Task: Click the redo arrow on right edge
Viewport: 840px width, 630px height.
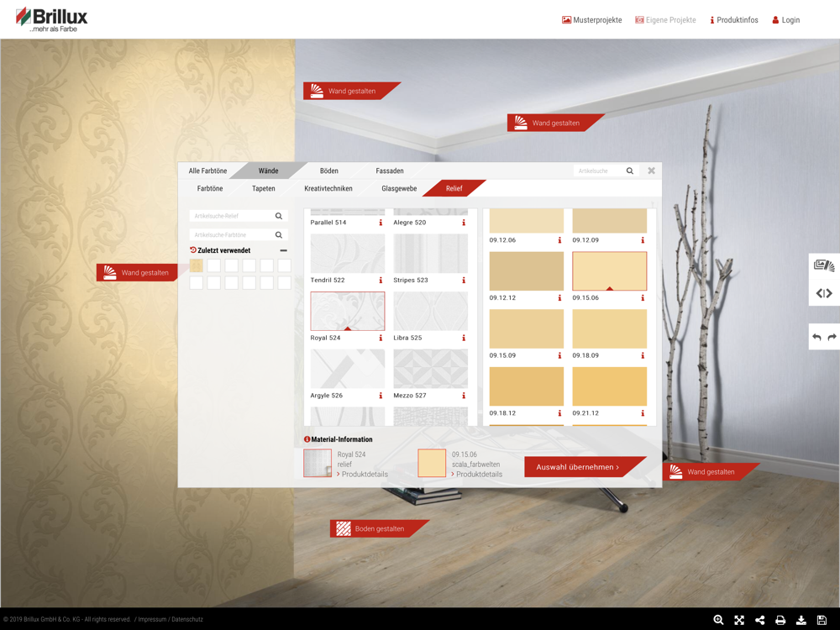Action: [832, 337]
